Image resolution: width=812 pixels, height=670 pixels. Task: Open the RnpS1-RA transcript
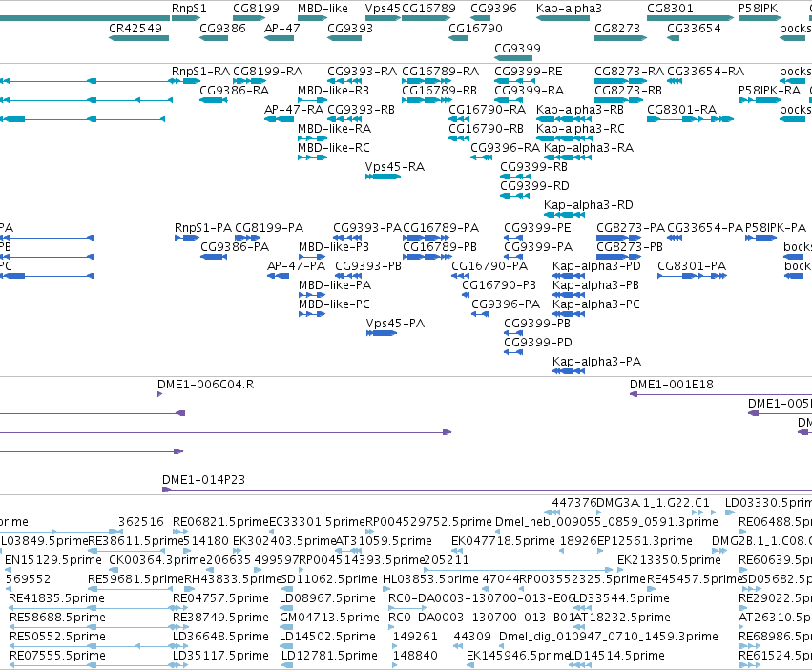(x=186, y=81)
